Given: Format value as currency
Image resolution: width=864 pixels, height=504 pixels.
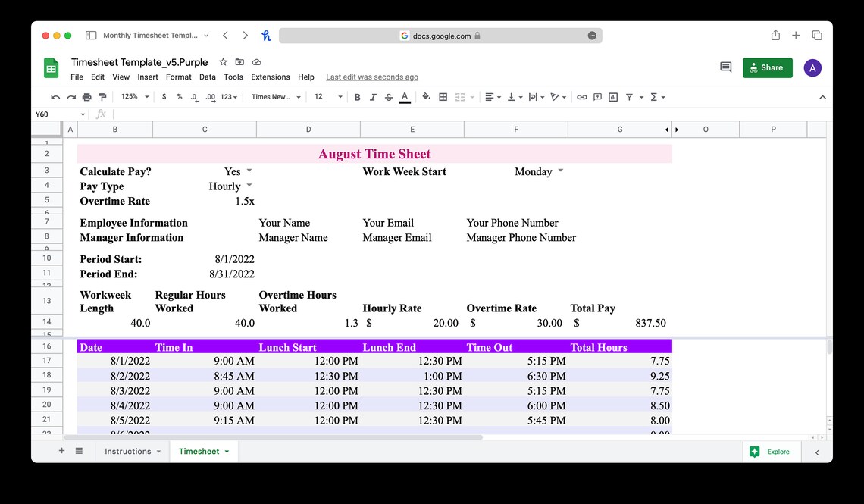Looking at the screenshot, I should (164, 96).
